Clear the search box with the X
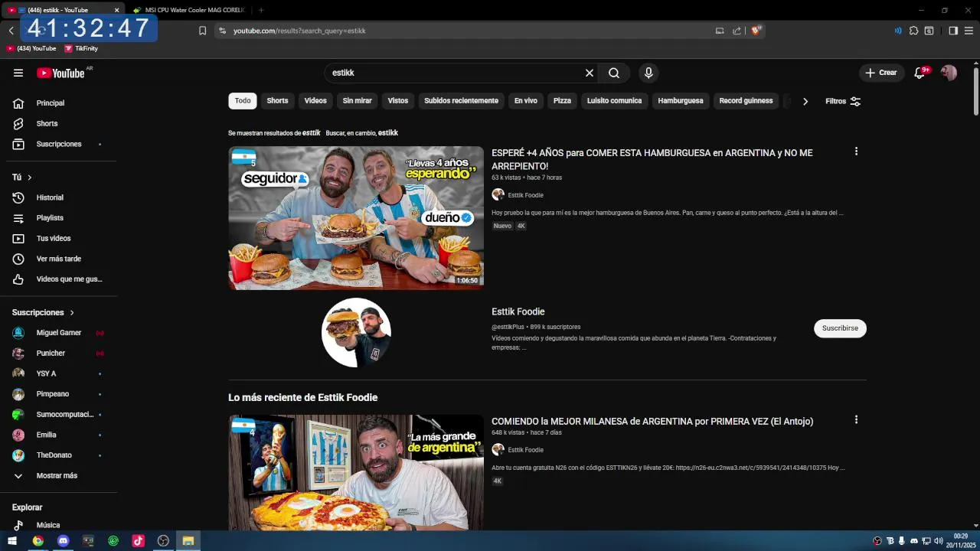 tap(590, 73)
